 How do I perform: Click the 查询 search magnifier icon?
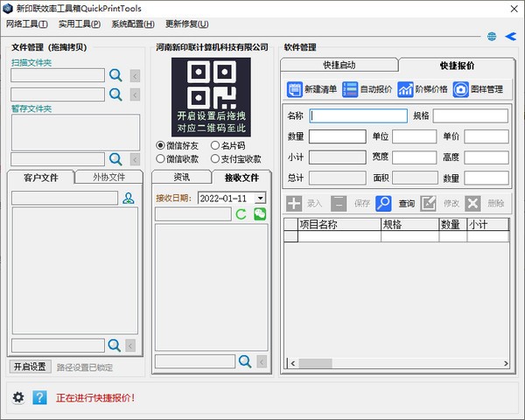(x=383, y=203)
